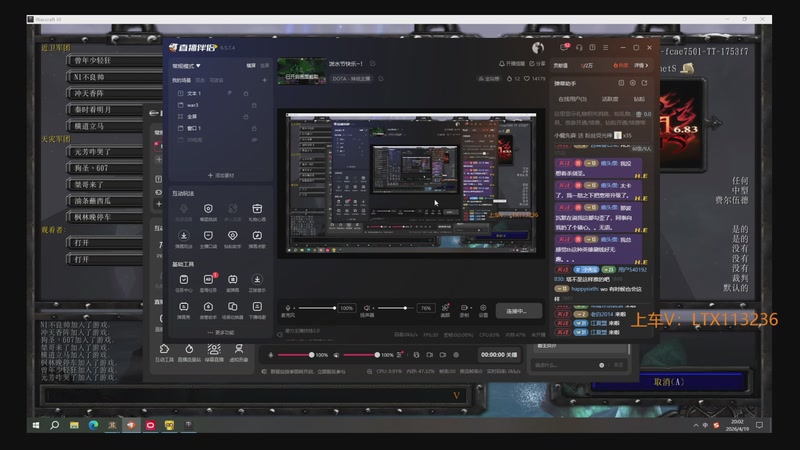Open 详情 link in right panel
The width and height of the screenshot is (800, 450).
coord(641,66)
